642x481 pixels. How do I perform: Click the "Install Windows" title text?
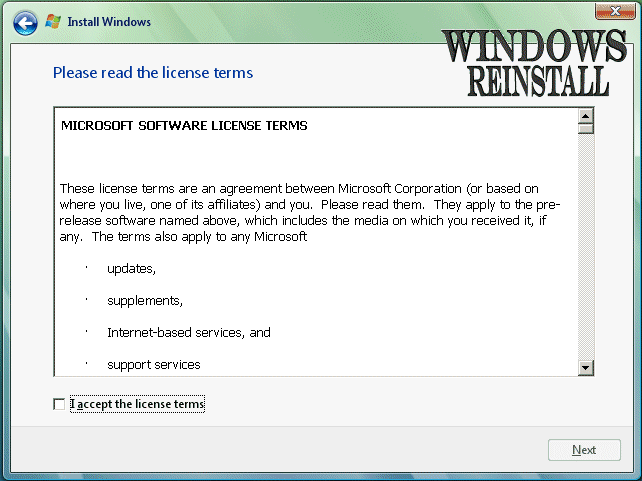tap(109, 21)
